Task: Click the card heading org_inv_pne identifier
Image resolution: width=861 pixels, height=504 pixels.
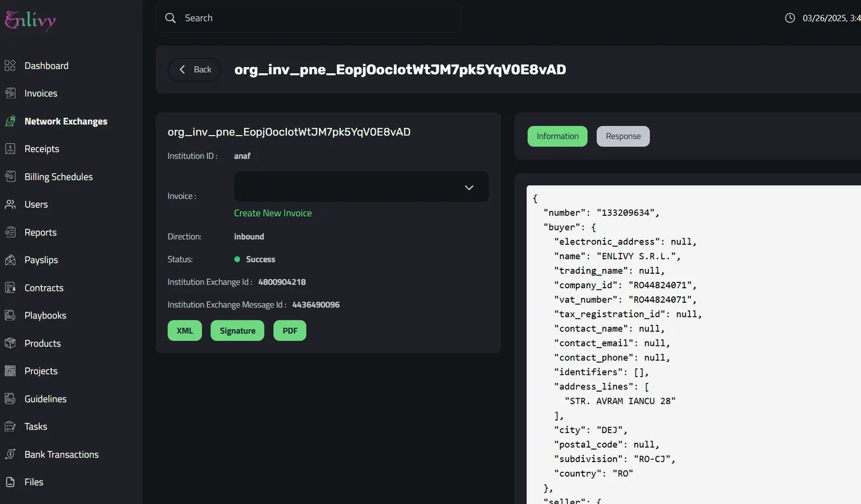Action: 289,132
